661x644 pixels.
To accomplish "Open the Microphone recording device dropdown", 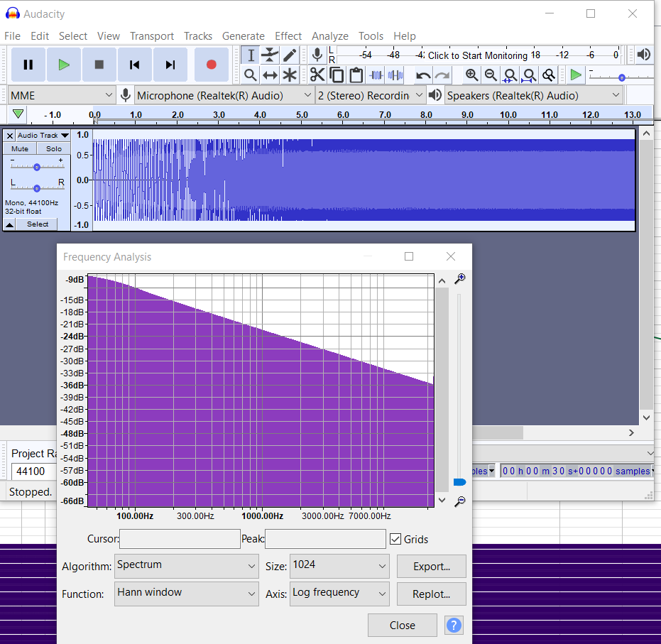I will pos(224,96).
